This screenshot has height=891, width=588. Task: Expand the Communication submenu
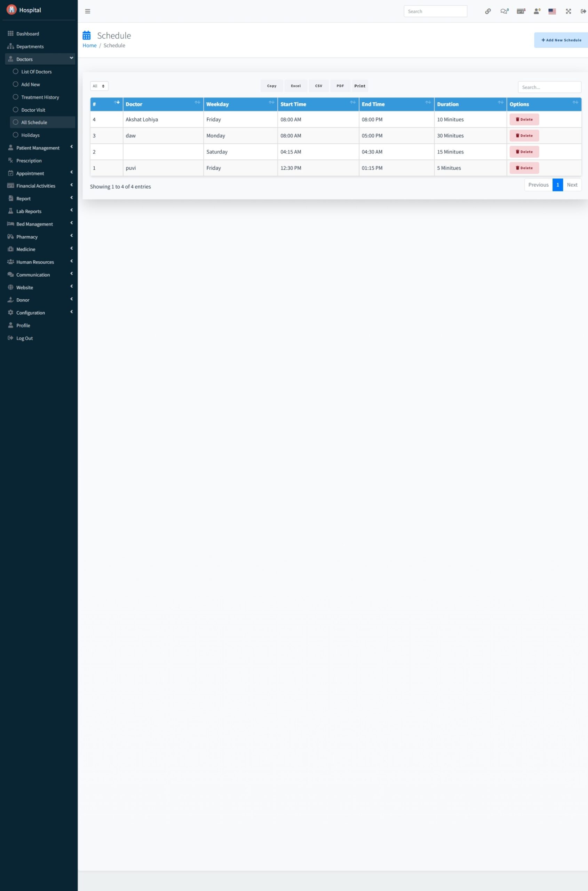point(71,274)
